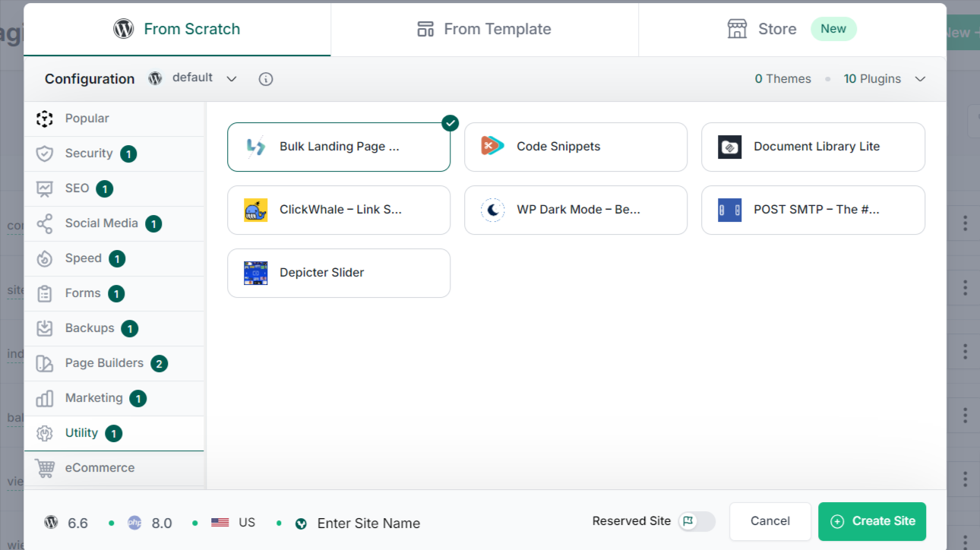Click the 0 Themes count
Image resolution: width=980 pixels, height=550 pixels.
pyautogui.click(x=783, y=79)
